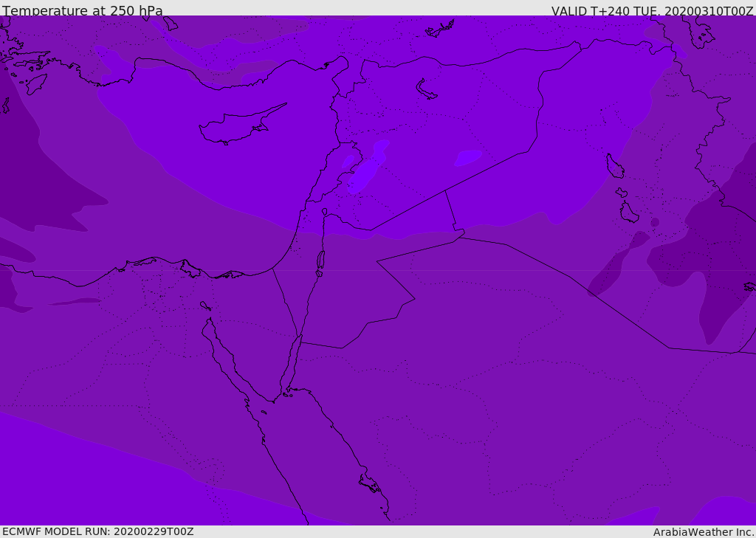Click the 'ECMWF MODEL RUN: 20200229T00Z' text
Screen dimensions: 756x538
98,531
